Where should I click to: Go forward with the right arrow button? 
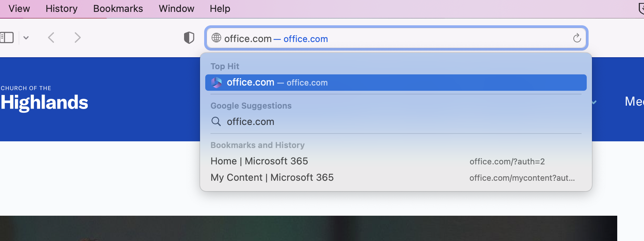click(x=77, y=38)
